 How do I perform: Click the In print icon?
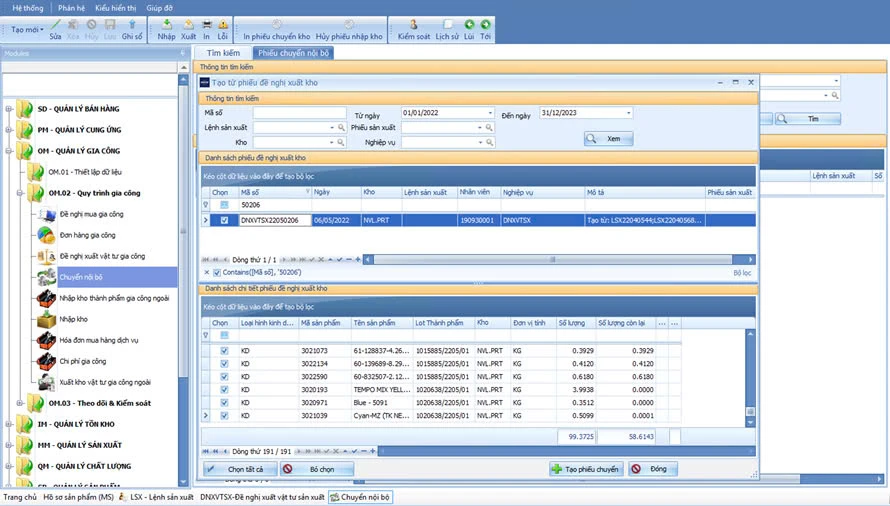207,24
